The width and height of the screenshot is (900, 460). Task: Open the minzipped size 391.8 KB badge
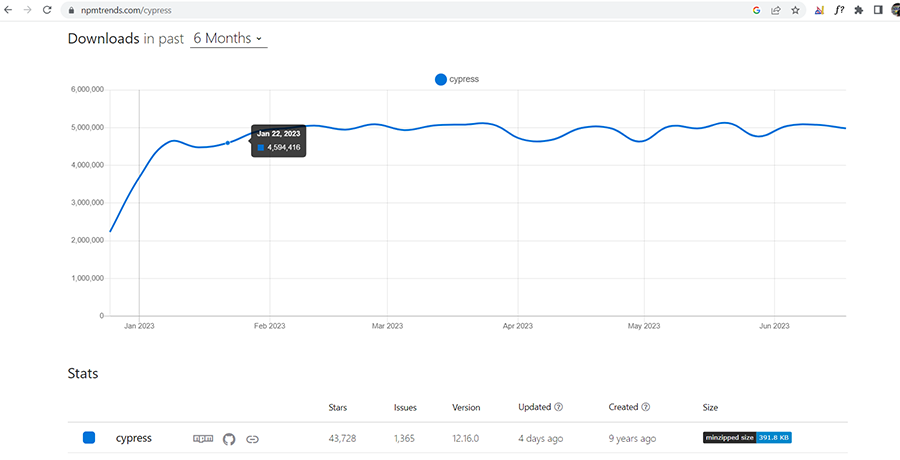tap(747, 438)
